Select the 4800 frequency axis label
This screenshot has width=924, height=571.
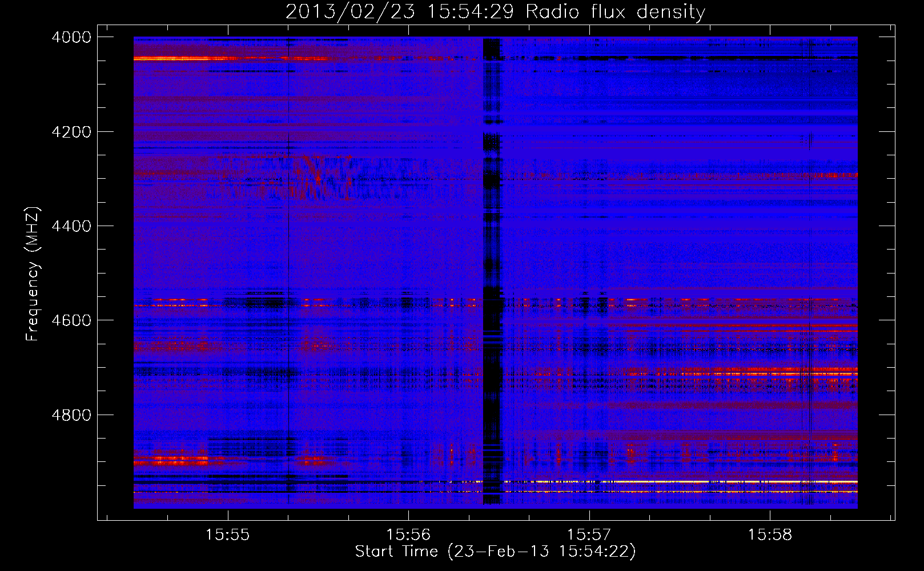point(71,415)
